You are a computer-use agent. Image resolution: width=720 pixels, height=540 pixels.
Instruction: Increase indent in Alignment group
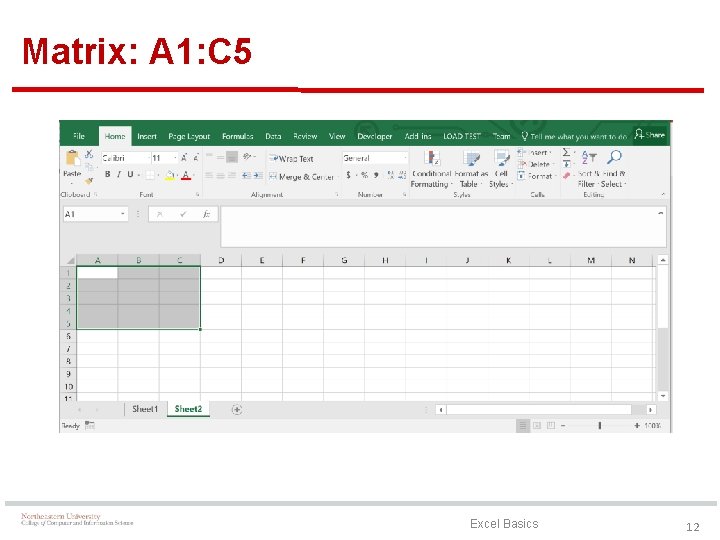[258, 175]
